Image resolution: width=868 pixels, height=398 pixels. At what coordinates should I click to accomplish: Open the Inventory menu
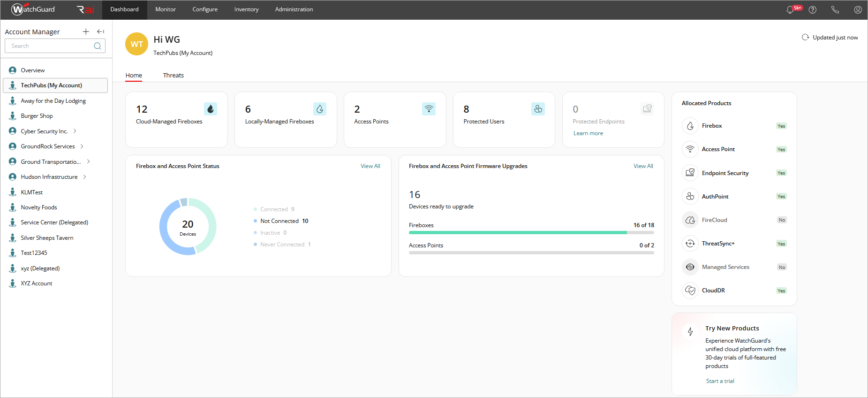pos(246,9)
